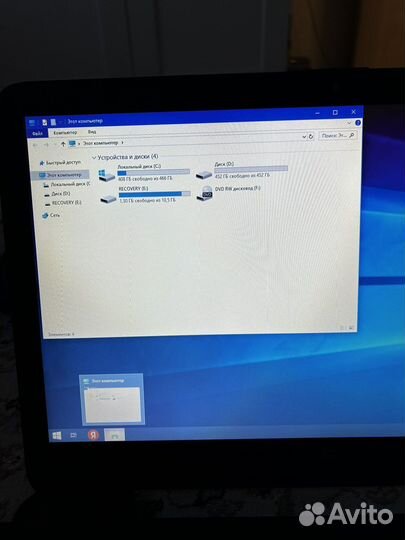The width and height of the screenshot is (405, 540).
Task: Switch to the View ribbon tab
Action: [92, 132]
